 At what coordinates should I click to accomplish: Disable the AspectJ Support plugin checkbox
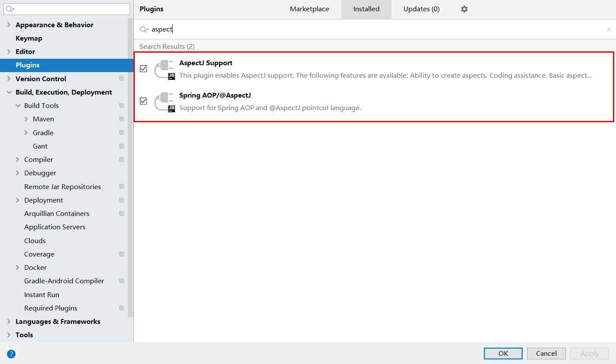click(143, 69)
